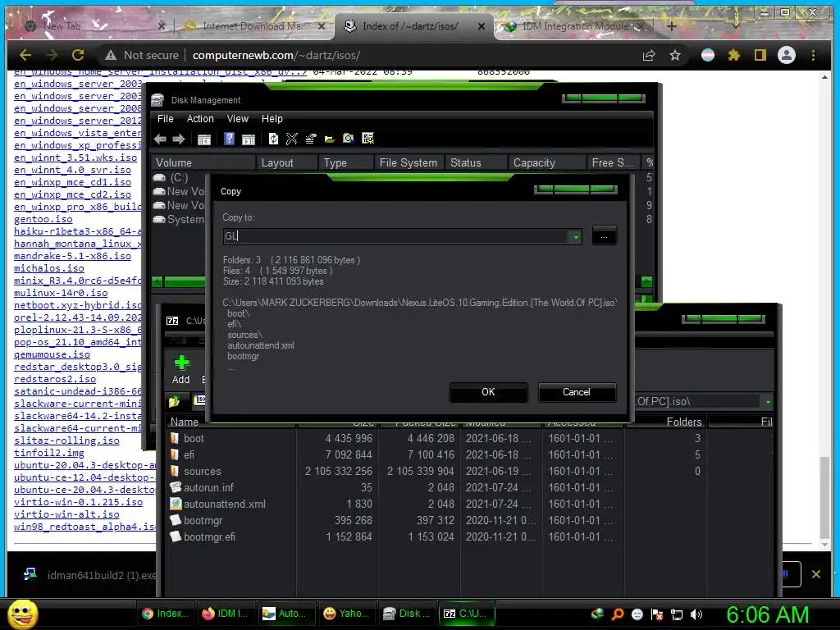Open a new Chrome tab with plus button
The height and width of the screenshot is (630, 840).
click(x=672, y=25)
